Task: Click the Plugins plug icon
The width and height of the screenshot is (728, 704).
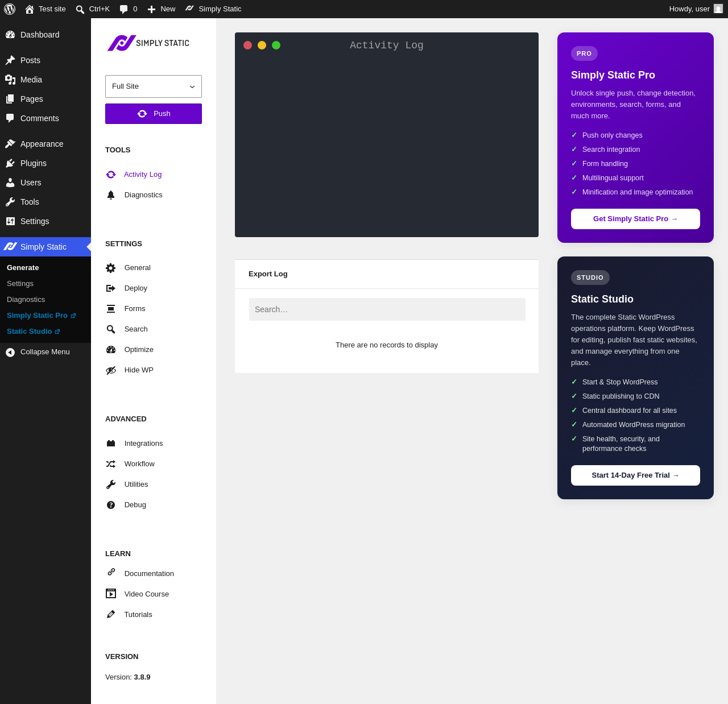Action: point(10,163)
